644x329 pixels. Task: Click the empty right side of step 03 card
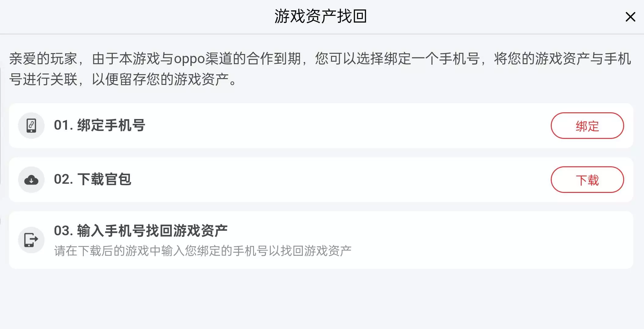point(504,240)
